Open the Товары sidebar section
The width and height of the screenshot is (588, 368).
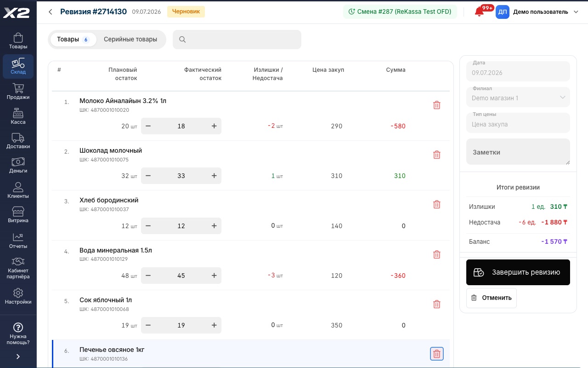click(18, 40)
